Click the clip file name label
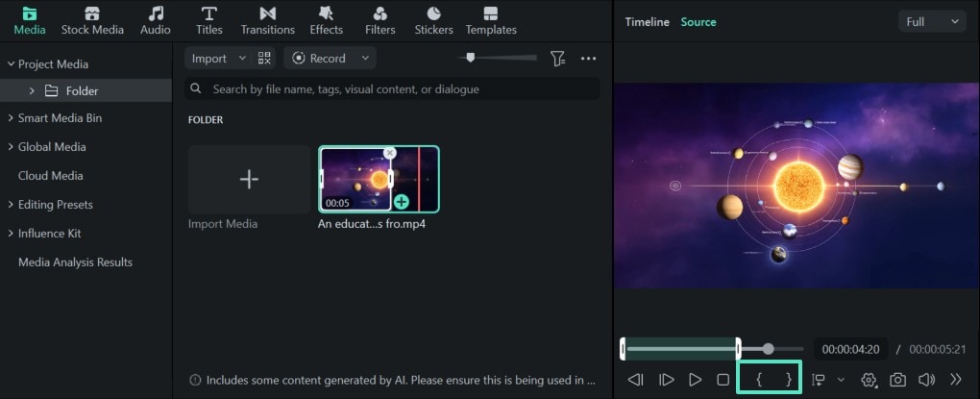Screen dimensions: 980x399 point(372,224)
